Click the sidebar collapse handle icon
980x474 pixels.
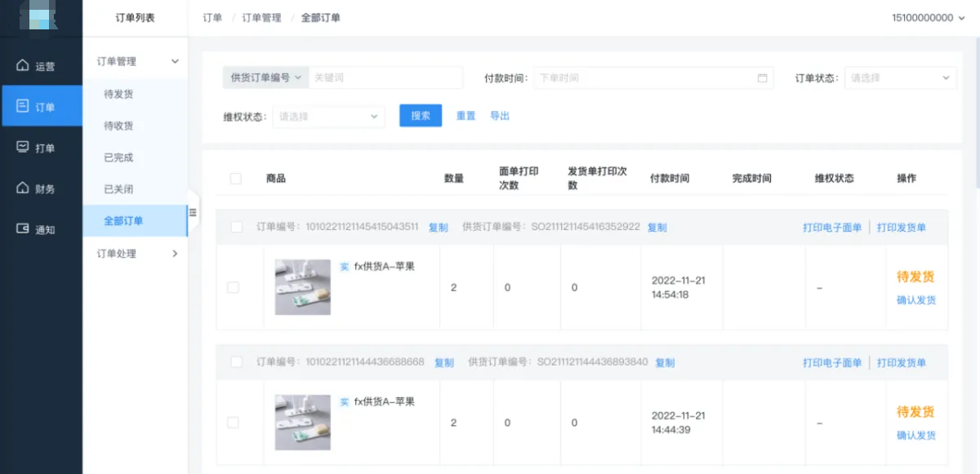(193, 212)
